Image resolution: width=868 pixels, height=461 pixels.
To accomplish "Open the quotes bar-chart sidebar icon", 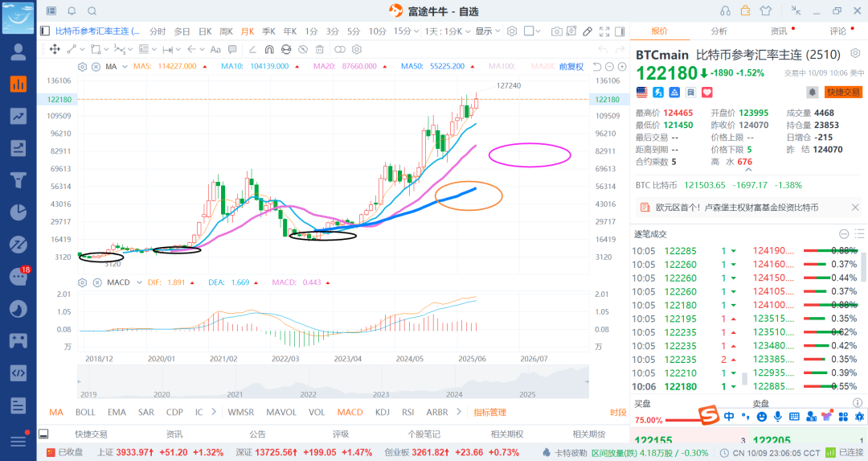I will [18, 84].
